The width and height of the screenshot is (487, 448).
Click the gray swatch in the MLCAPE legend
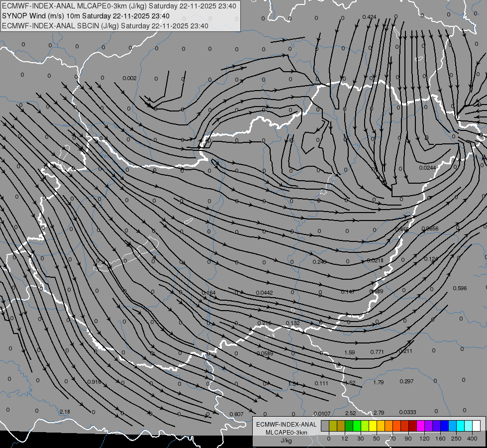click(325, 426)
